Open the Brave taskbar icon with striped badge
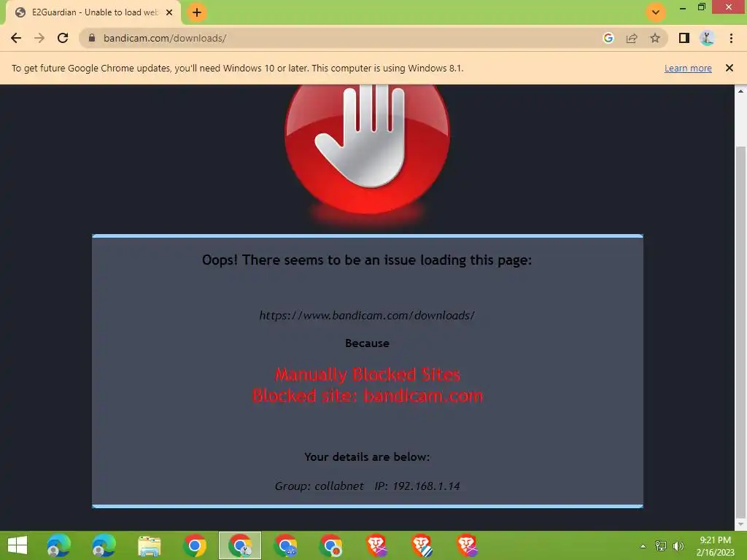The width and height of the screenshot is (747, 560). (422, 545)
